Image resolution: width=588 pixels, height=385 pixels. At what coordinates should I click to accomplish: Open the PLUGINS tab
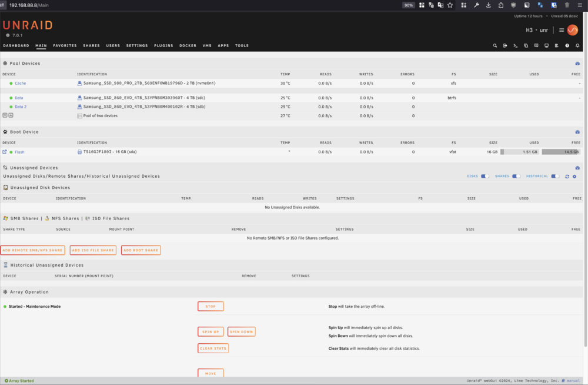click(x=163, y=46)
